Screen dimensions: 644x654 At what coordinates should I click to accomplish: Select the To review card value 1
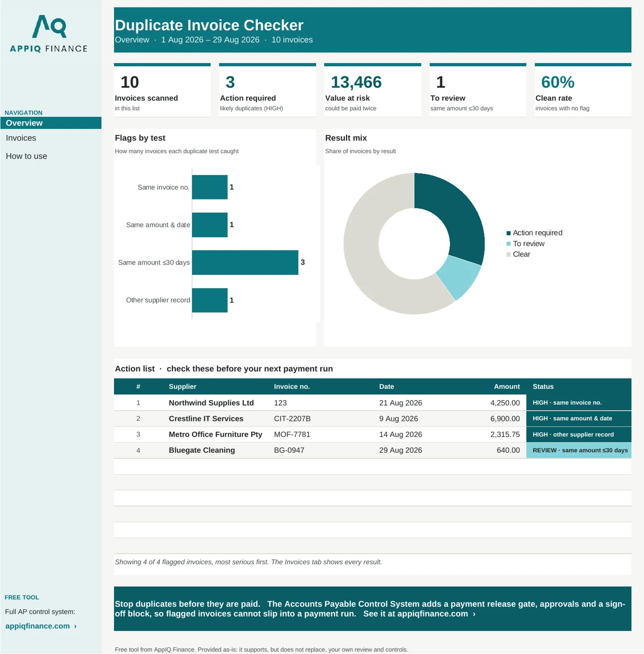[x=441, y=82]
